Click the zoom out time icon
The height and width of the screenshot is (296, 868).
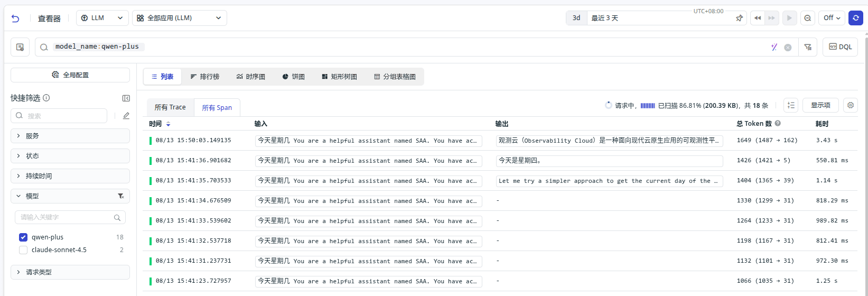(x=808, y=18)
